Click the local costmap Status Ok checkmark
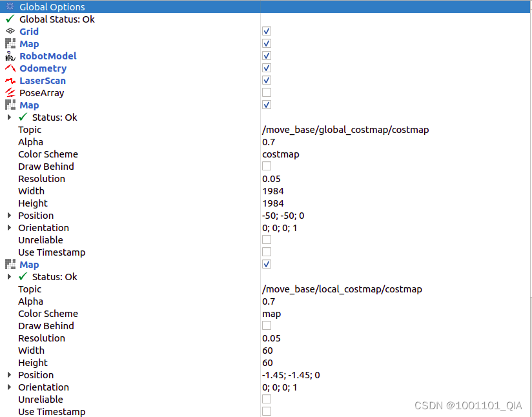The image size is (532, 417). click(x=23, y=276)
